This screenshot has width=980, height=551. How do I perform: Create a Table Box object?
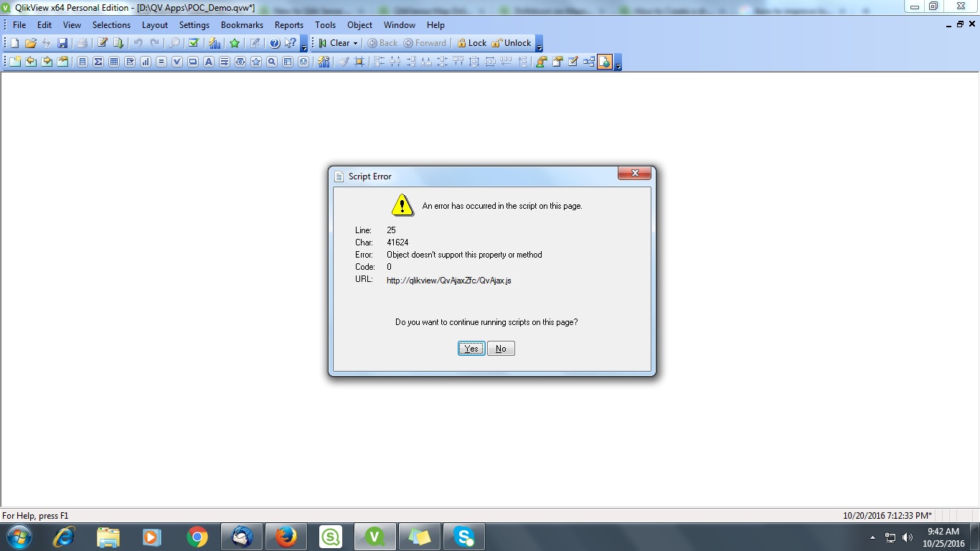[x=114, y=62]
